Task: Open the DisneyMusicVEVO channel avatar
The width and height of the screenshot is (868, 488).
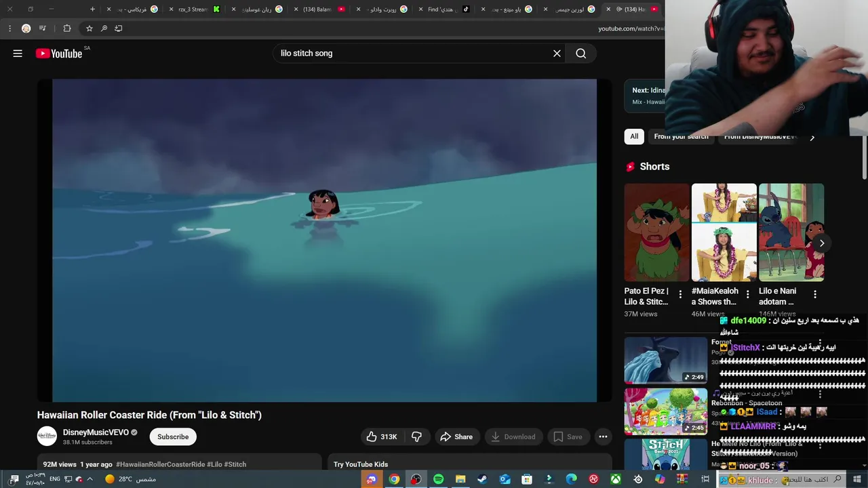Action: 47,436
